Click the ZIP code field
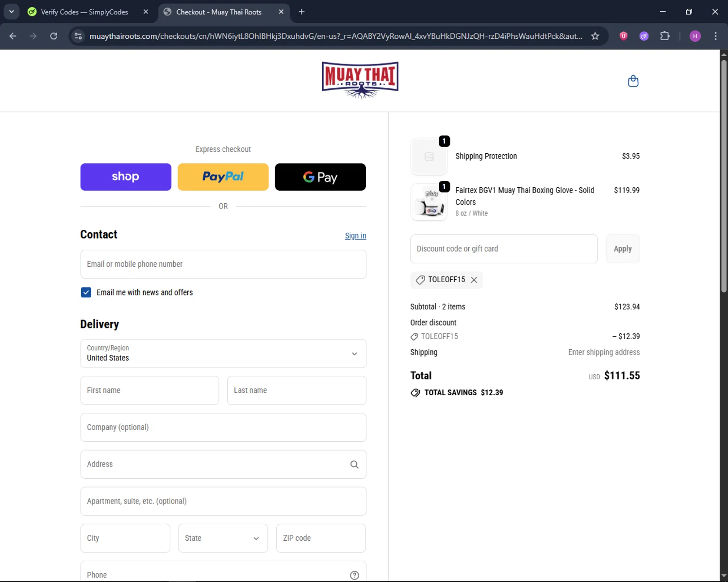 tap(321, 538)
